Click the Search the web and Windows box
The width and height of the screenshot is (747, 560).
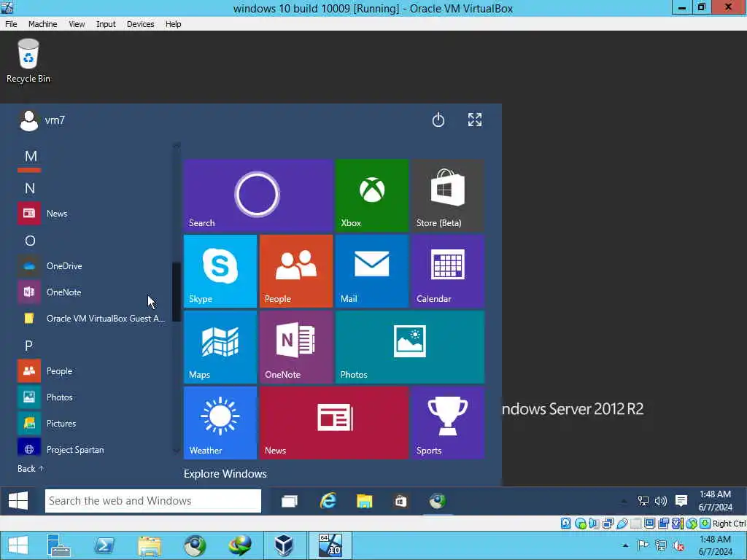tap(153, 501)
